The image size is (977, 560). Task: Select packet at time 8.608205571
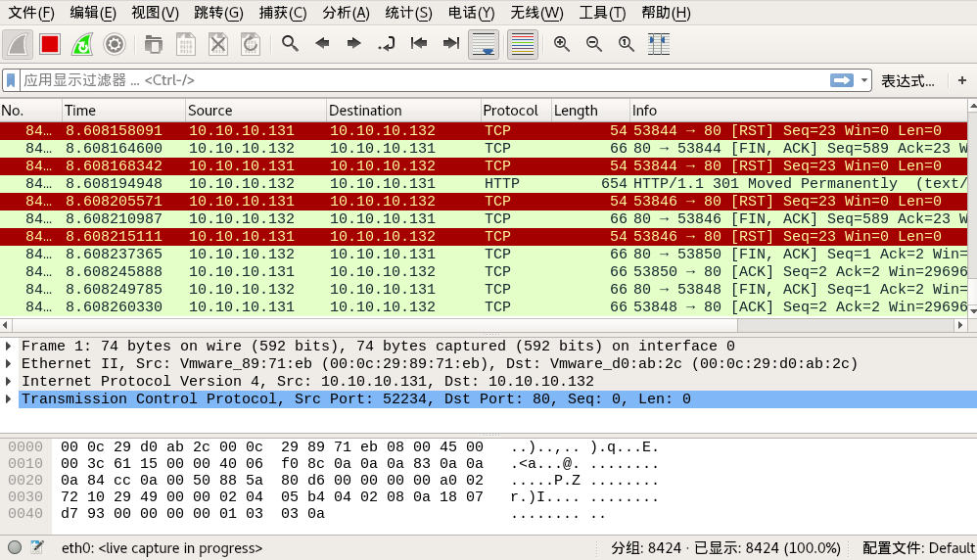[484, 201]
